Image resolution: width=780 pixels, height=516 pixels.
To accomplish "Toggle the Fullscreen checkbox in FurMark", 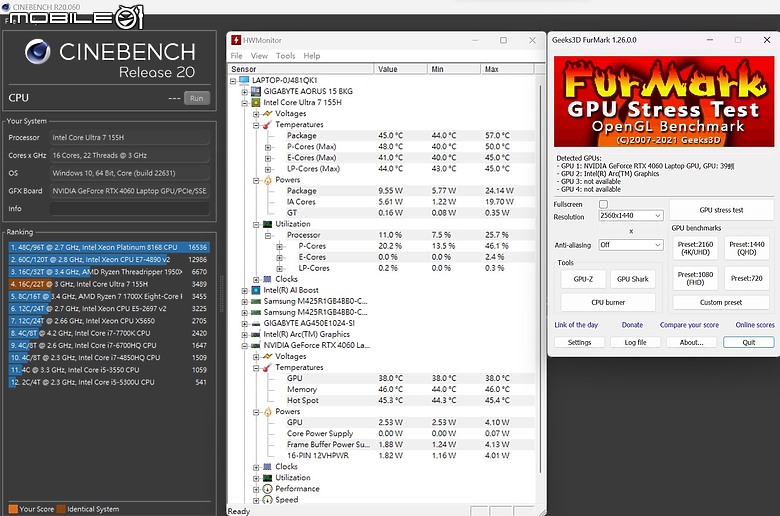I will 603,204.
